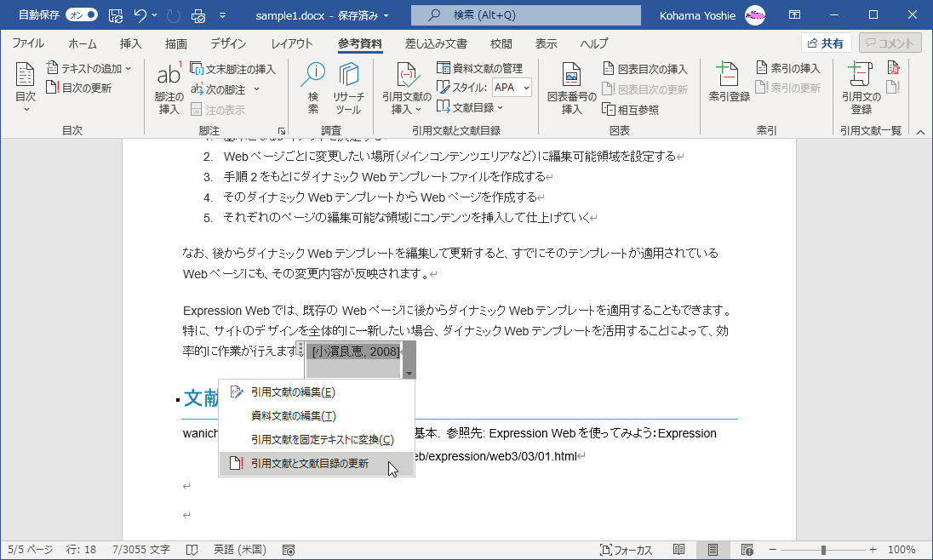Click 図表目次の挿入 button
The width and height of the screenshot is (933, 560).
(645, 69)
